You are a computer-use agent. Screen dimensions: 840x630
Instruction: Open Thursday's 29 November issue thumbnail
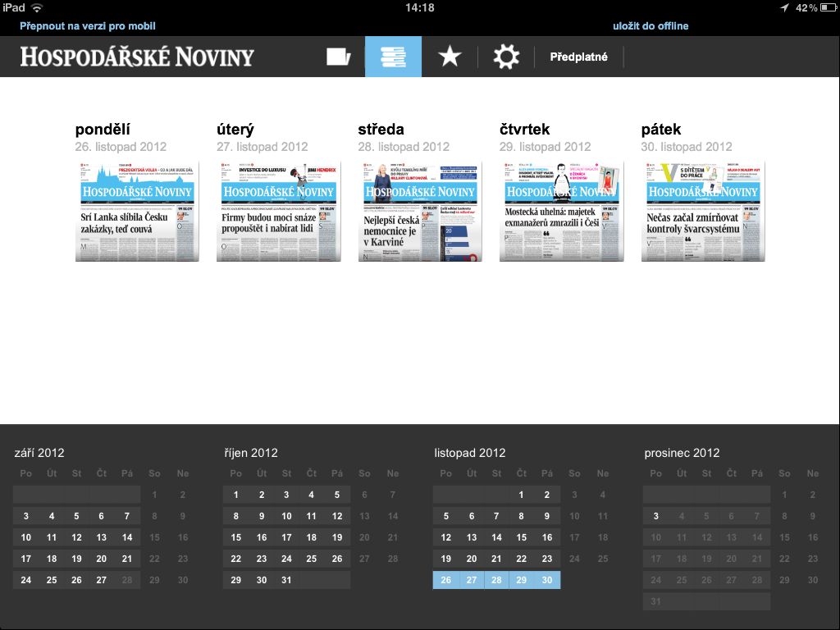(562, 211)
